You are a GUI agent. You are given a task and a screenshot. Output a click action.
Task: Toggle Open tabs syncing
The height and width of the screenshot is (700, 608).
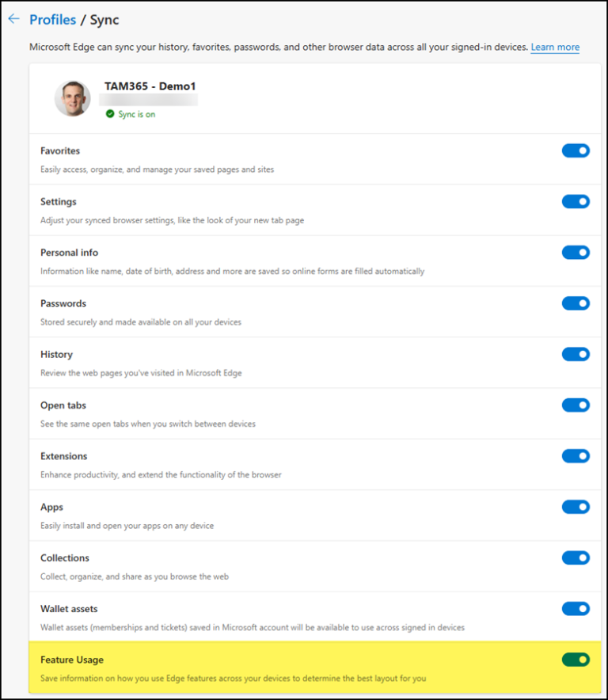pyautogui.click(x=576, y=405)
